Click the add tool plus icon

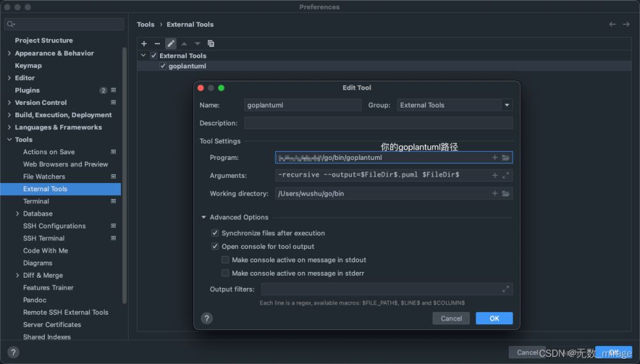[144, 44]
